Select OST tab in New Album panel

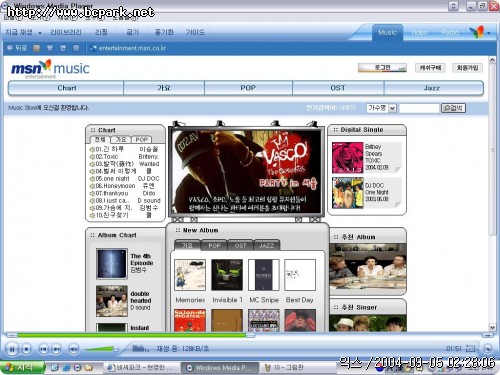pyautogui.click(x=240, y=245)
